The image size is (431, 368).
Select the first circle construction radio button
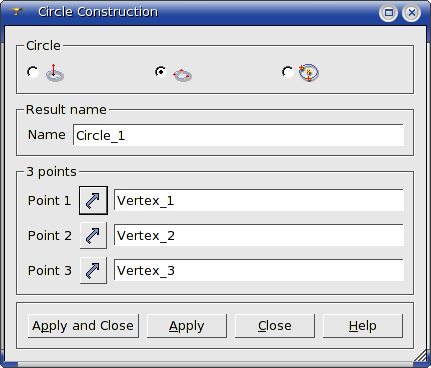(33, 72)
